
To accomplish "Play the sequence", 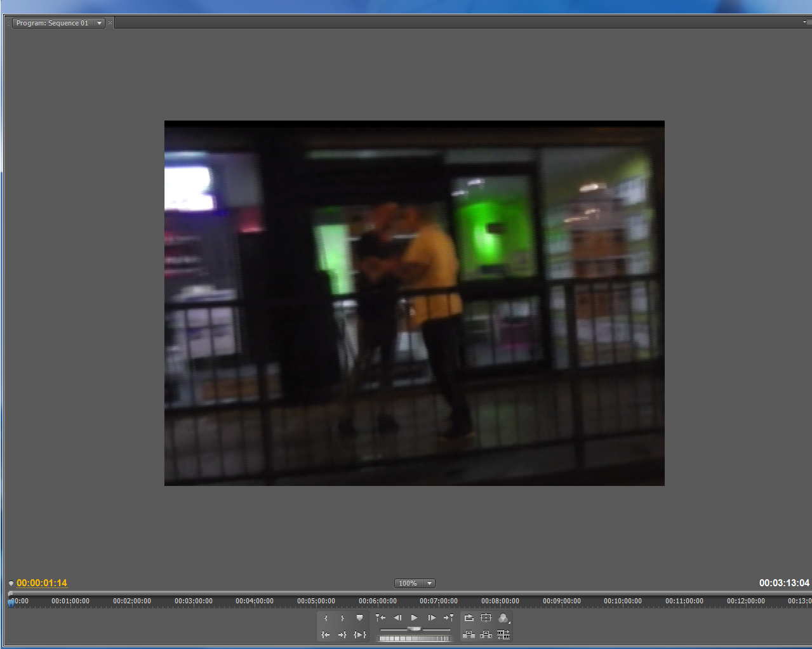I will [415, 618].
